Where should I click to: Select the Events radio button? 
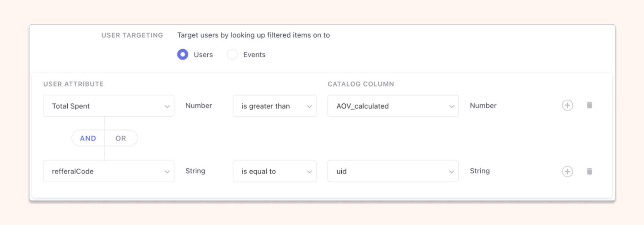point(232,54)
